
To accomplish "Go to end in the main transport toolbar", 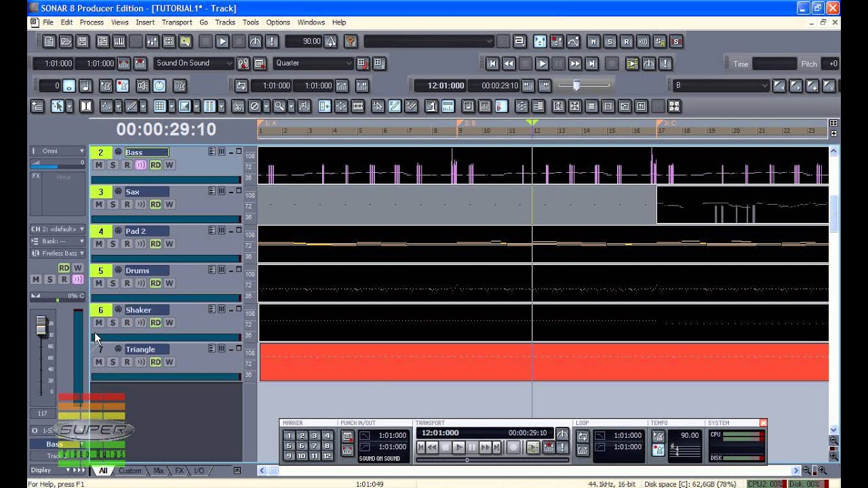I will tap(591, 63).
